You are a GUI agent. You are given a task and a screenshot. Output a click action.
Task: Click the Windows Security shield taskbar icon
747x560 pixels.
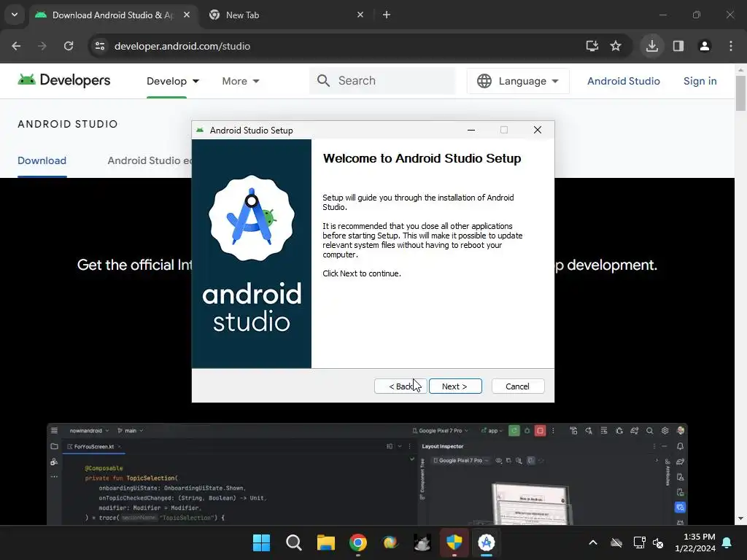[454, 542]
